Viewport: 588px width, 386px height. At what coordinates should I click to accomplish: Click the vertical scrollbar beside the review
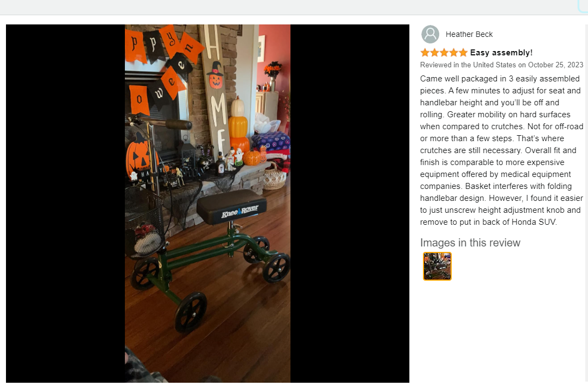pyautogui.click(x=586, y=203)
